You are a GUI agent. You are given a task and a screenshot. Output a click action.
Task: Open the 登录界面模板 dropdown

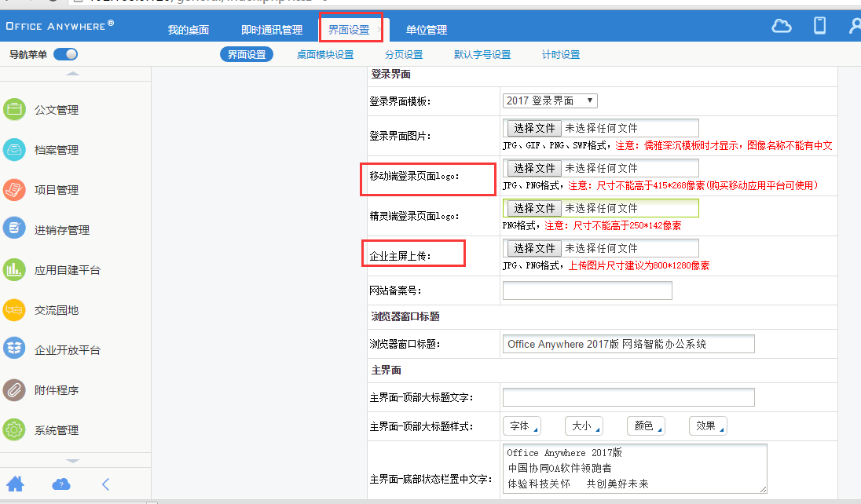pyautogui.click(x=550, y=100)
